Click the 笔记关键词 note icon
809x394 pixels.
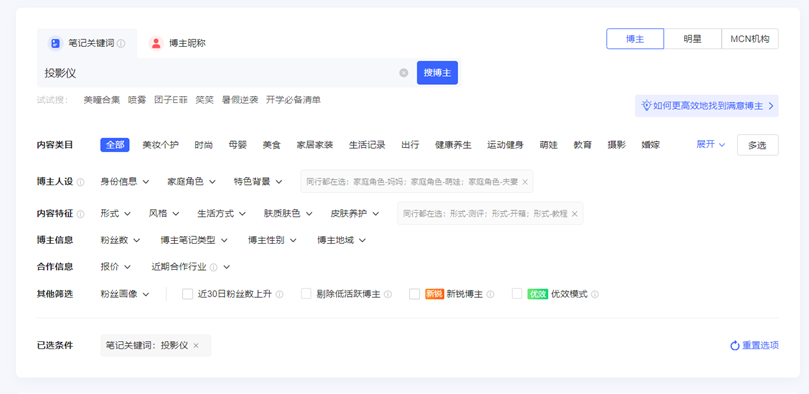point(55,43)
